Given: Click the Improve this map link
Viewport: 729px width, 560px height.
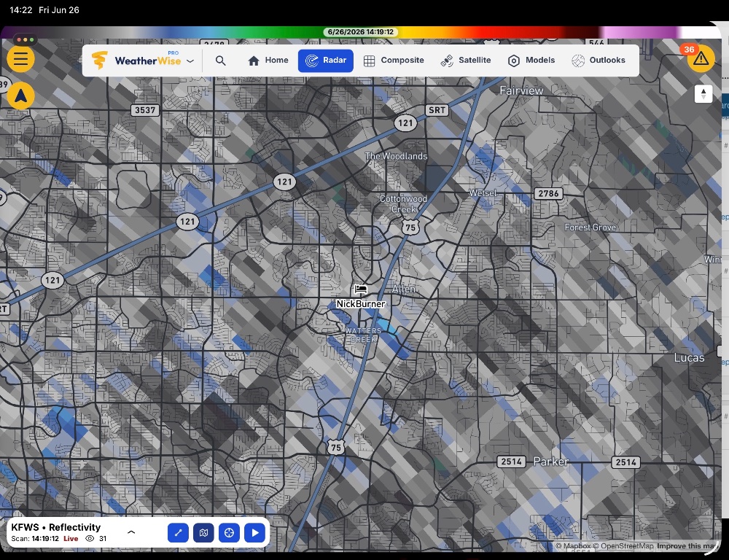Looking at the screenshot, I should pos(688,545).
